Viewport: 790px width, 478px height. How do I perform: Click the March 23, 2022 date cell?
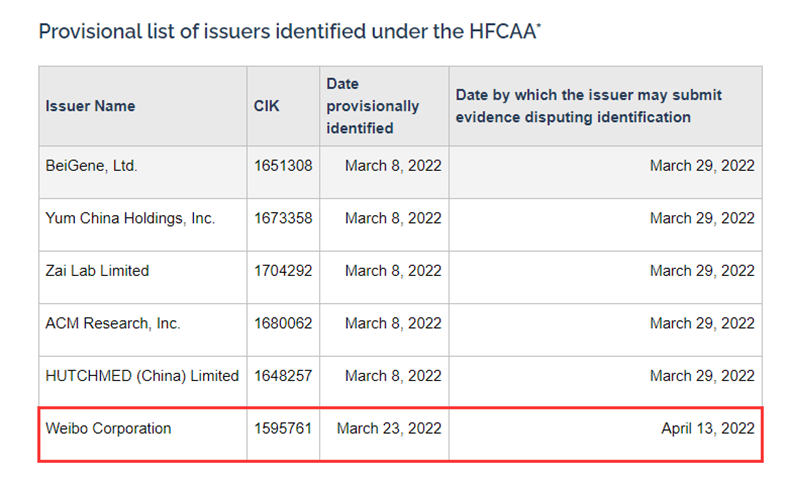[389, 428]
